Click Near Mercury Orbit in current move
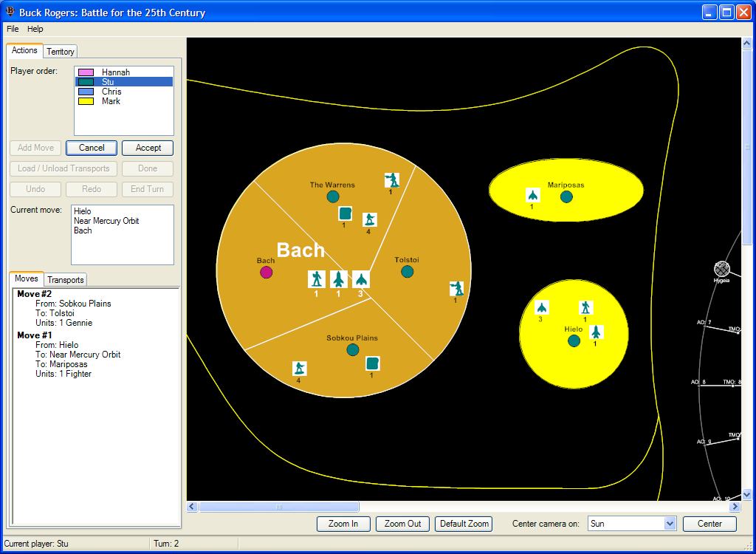The height and width of the screenshot is (554, 756). tap(106, 221)
